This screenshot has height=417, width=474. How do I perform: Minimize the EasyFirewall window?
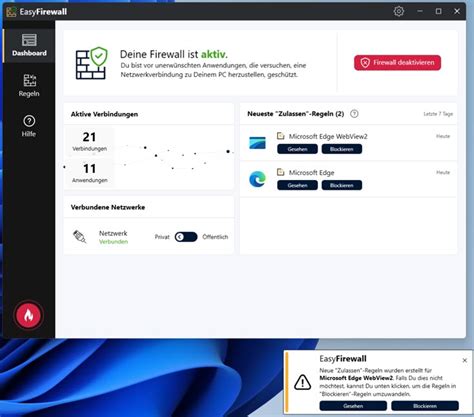420,11
